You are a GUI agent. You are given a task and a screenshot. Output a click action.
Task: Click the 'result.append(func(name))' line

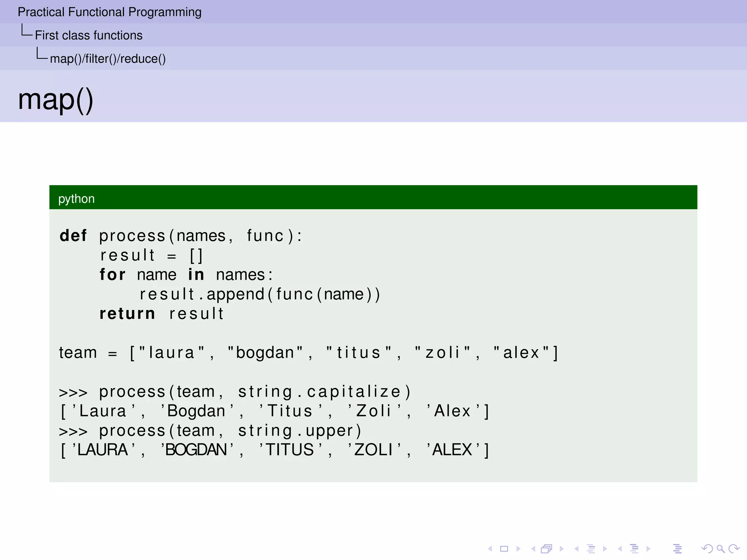click(260, 294)
